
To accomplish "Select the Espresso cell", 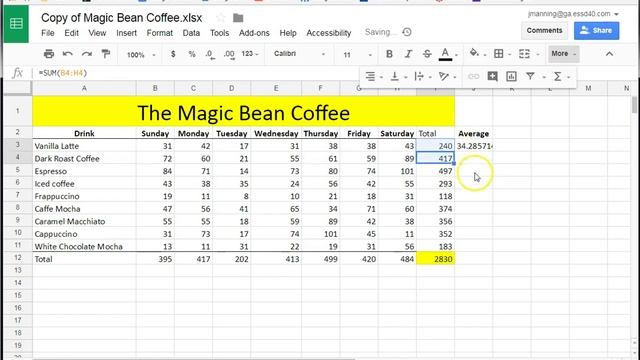I will (x=84, y=171).
